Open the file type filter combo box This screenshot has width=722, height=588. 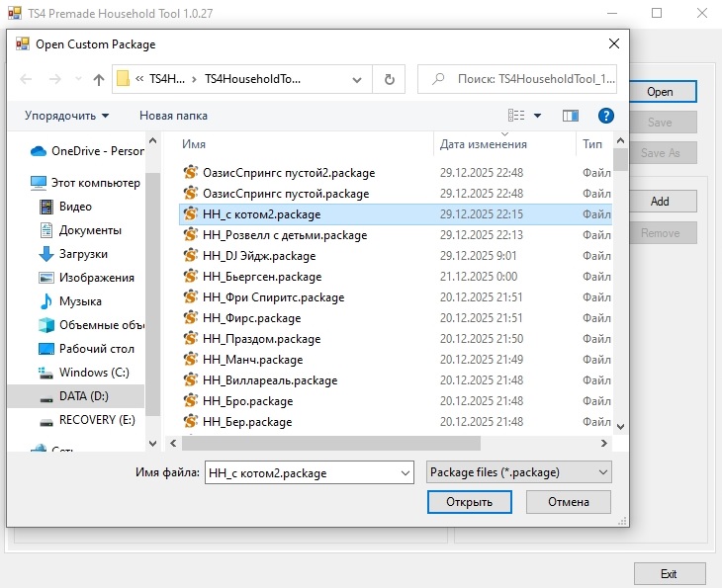518,472
